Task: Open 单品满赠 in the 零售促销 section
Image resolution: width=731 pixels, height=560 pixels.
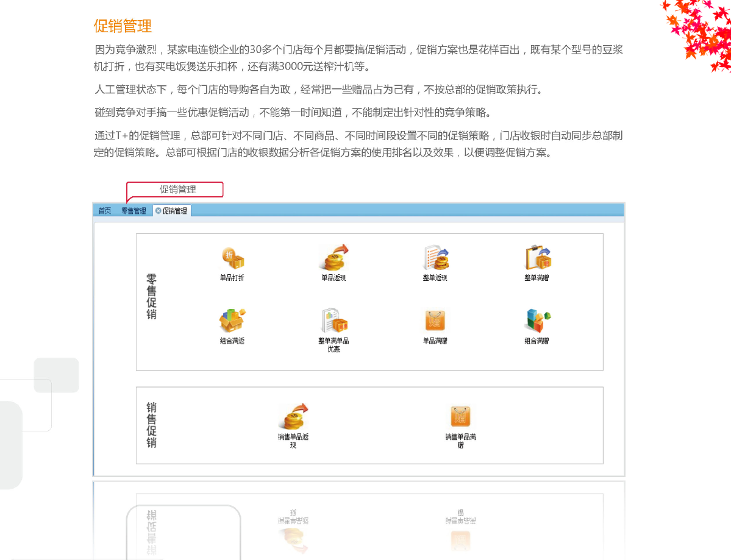Action: click(x=435, y=322)
